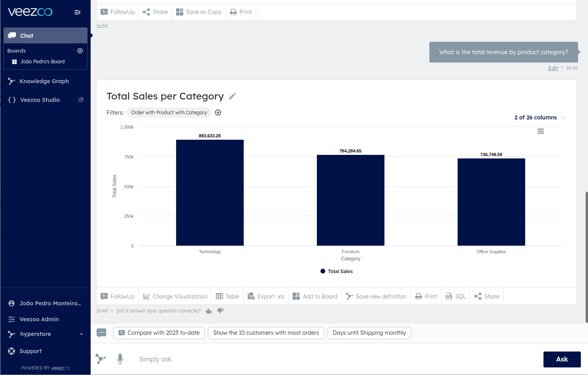Viewport: 588px width, 375px height.
Task: Click Save new definition
Action: pos(376,297)
